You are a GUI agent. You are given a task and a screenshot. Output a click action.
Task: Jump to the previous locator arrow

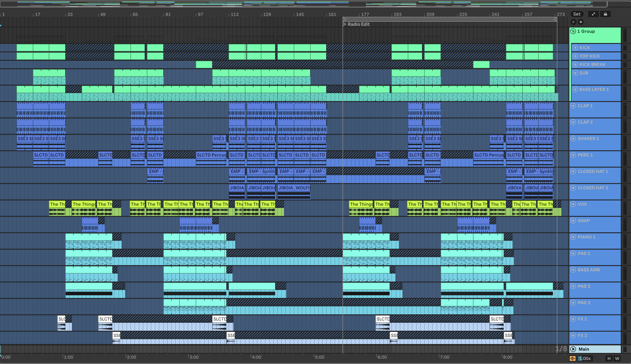tap(574, 22)
